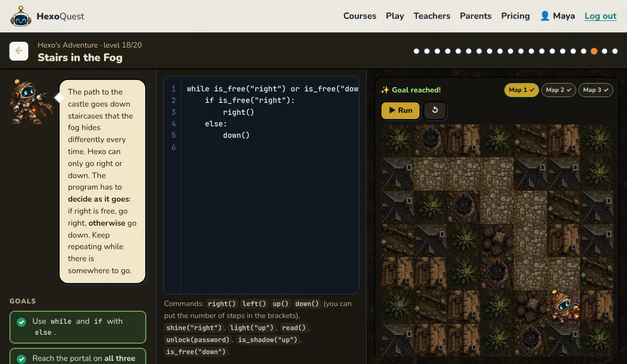Screen dimensions: 627x364
Task: Jump to the level 19 dot
Action: 605,51
